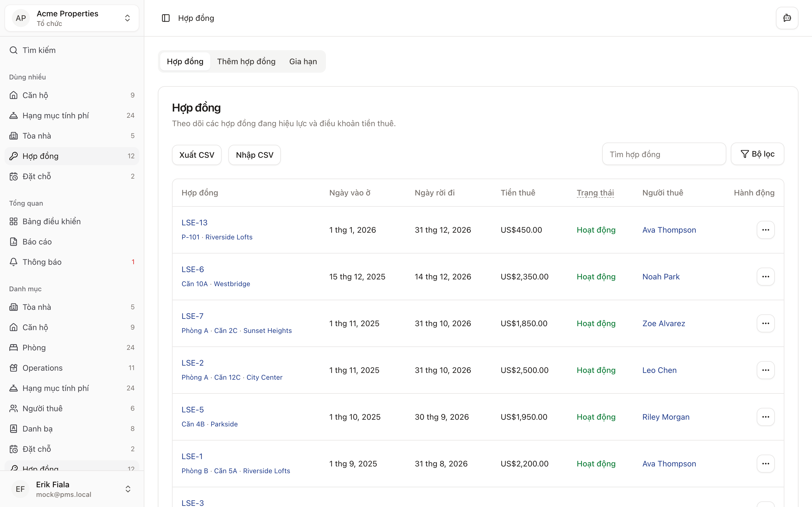Viewport: 812px width, 507px height.
Task: Switch to the Gia hạn tab
Action: tap(303, 61)
